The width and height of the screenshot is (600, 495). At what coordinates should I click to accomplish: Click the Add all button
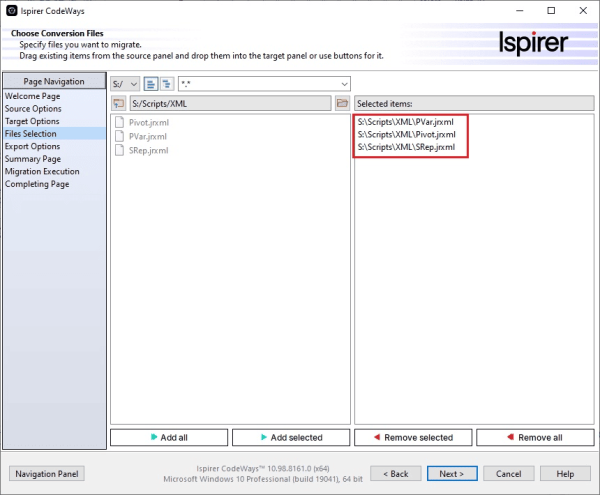pos(169,438)
